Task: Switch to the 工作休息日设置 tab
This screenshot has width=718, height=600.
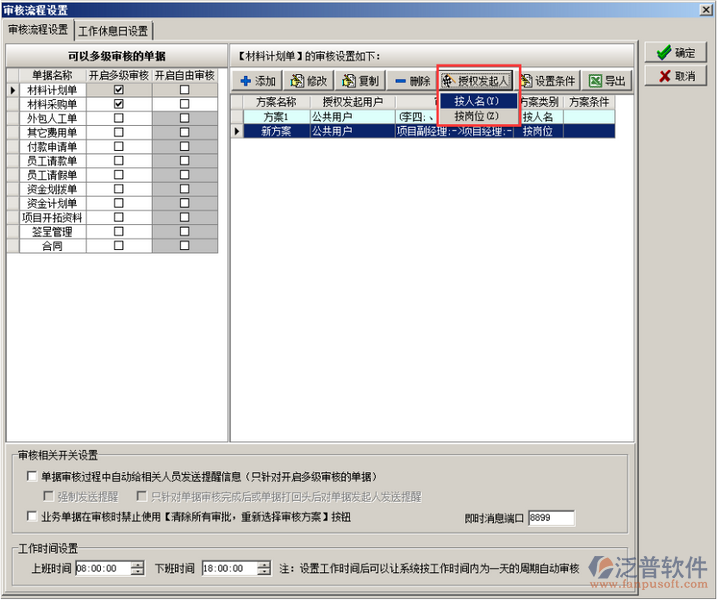Action: click(x=113, y=31)
